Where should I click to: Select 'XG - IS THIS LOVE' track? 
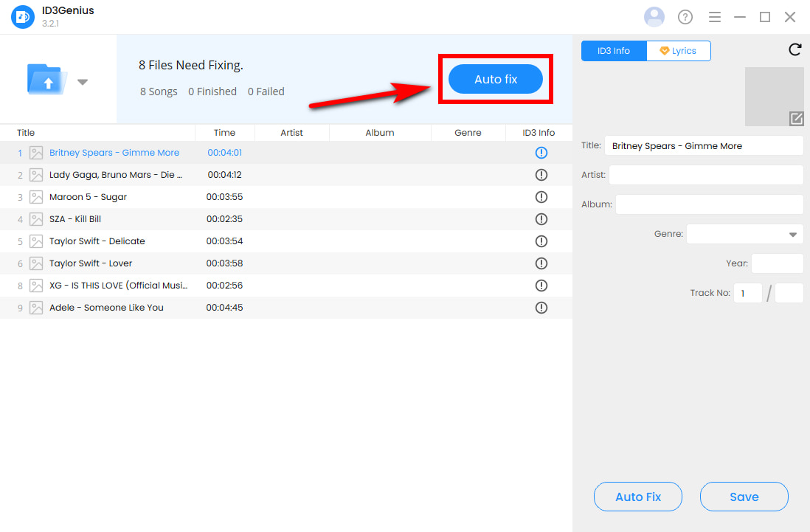(286, 286)
